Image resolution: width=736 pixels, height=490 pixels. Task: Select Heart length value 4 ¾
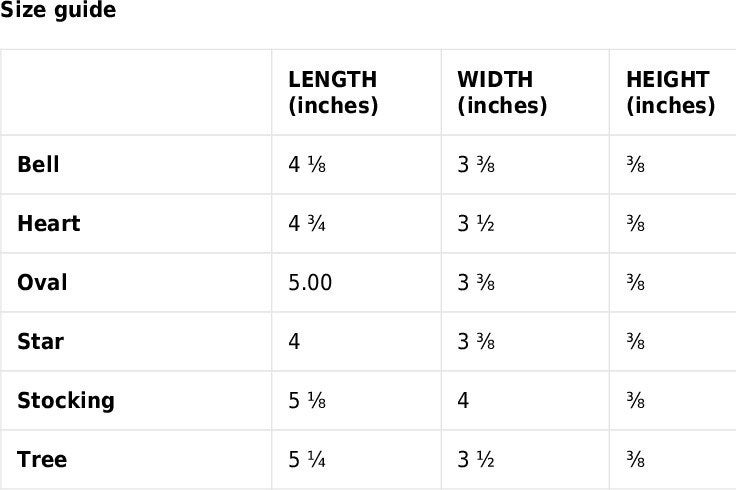click(307, 224)
